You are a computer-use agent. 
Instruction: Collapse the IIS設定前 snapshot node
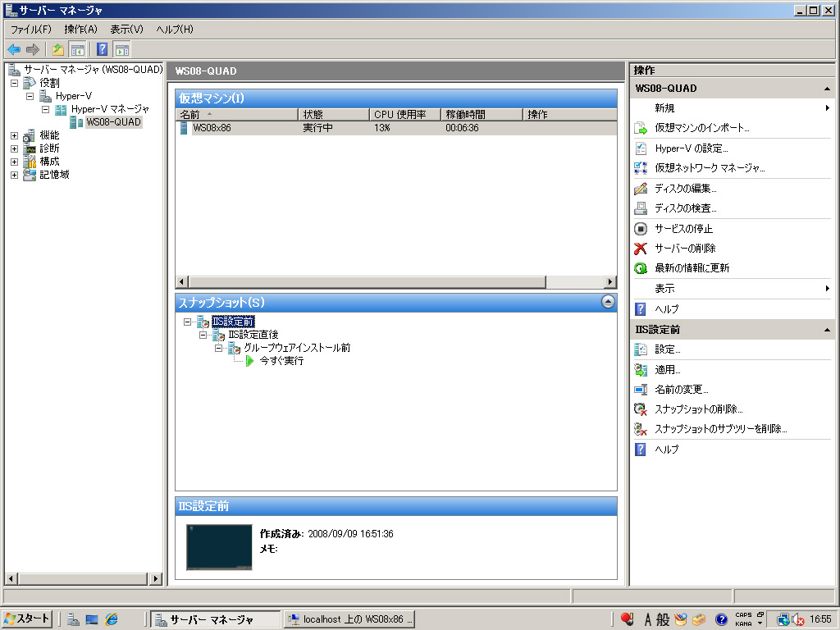point(187,322)
